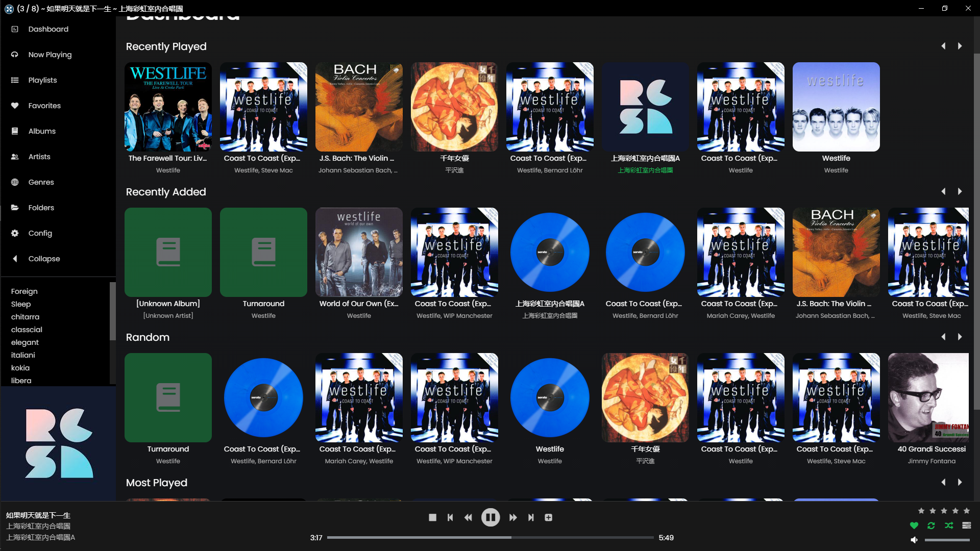Toggle favorite heart for current song
Viewport: 980px width, 551px height.
point(914,525)
